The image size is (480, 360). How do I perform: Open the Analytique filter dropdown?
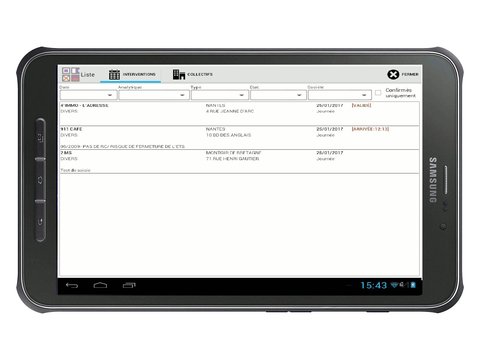(154, 95)
